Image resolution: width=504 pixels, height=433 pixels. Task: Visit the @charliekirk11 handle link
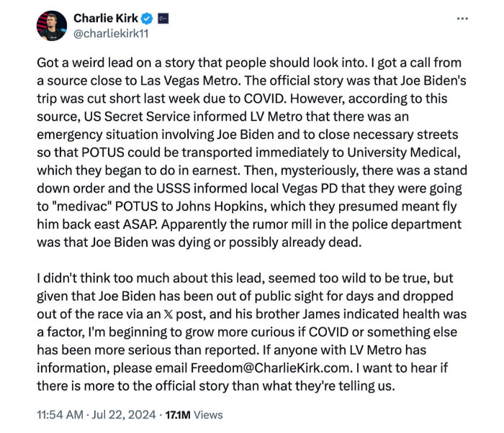(111, 34)
